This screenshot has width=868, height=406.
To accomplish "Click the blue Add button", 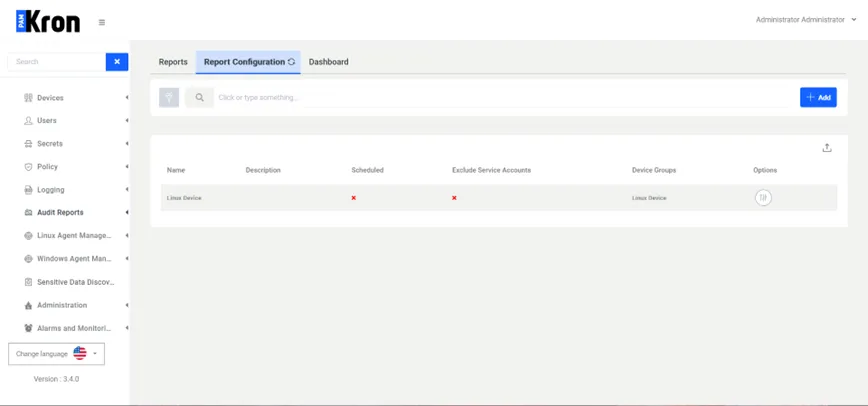I will pyautogui.click(x=818, y=97).
